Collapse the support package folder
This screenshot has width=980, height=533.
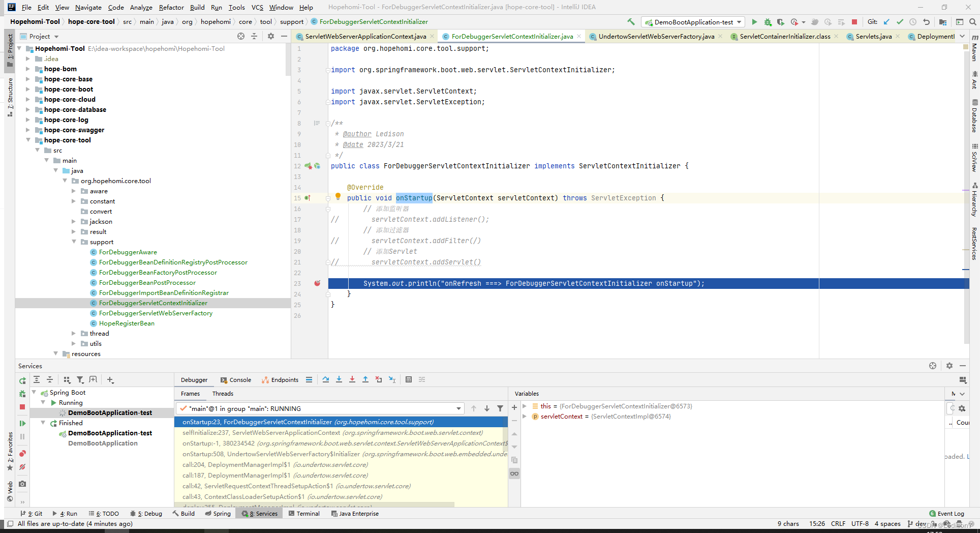pos(74,242)
